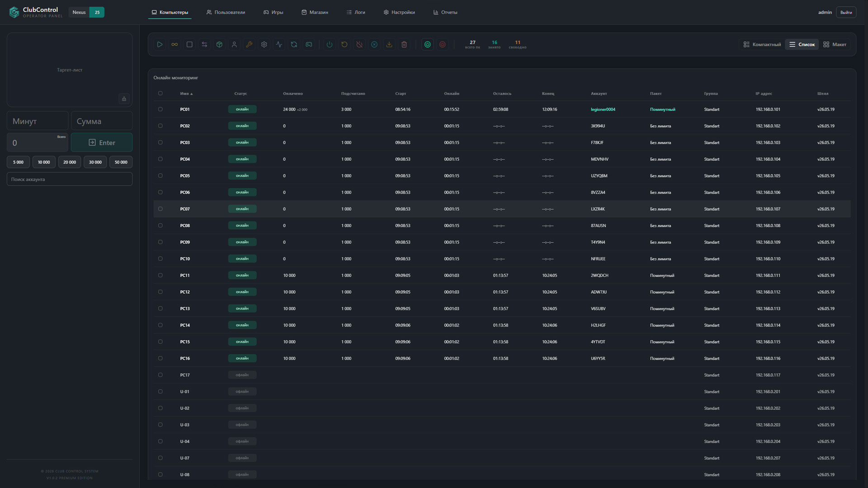
Task: Click the wrench maintenance icon
Action: (249, 44)
